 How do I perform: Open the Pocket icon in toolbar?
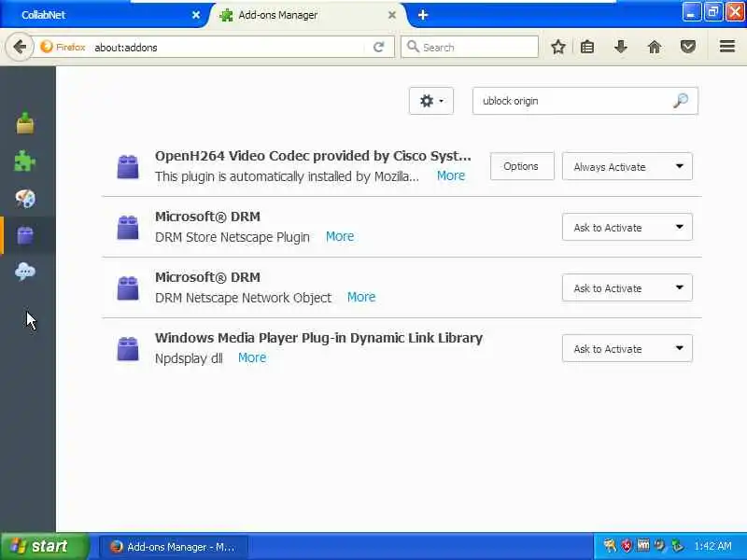(x=688, y=47)
